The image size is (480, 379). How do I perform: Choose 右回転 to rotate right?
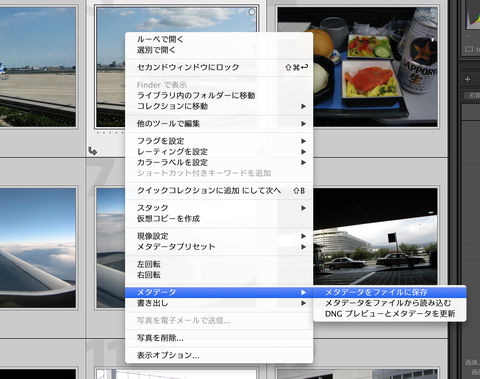coord(219,275)
